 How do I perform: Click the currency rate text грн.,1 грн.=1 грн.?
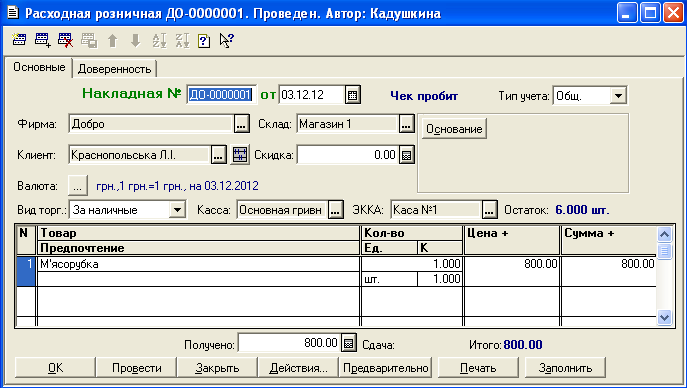click(x=177, y=186)
